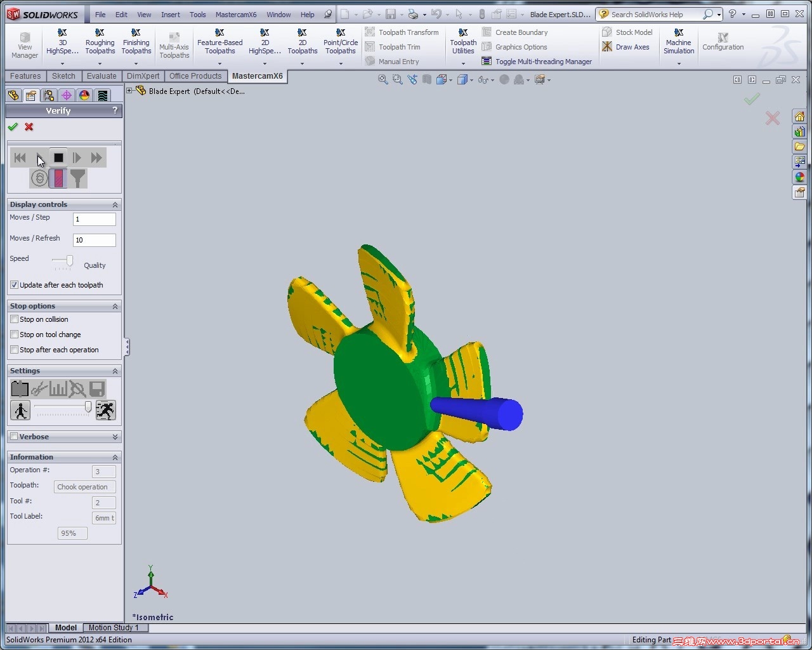
Task: Open the Toolpath Utilities dropdown arrow
Action: click(x=463, y=63)
